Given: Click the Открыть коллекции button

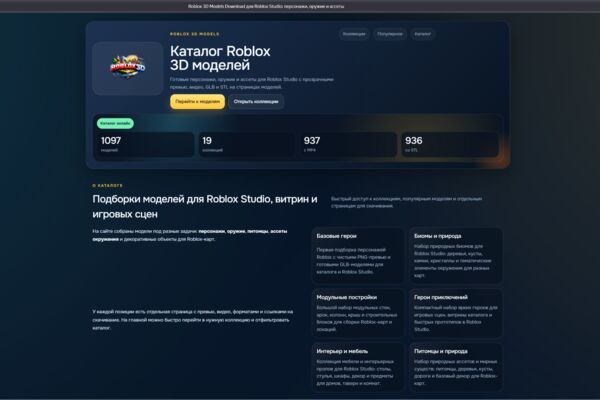Looking at the screenshot, I should 256,102.
